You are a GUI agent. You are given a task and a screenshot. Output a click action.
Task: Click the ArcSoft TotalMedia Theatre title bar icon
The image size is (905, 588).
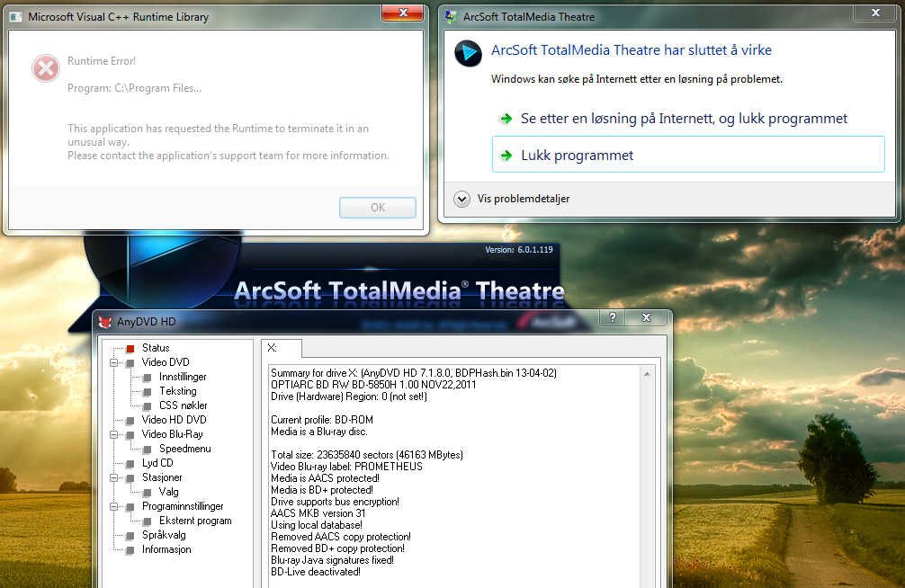(451, 17)
